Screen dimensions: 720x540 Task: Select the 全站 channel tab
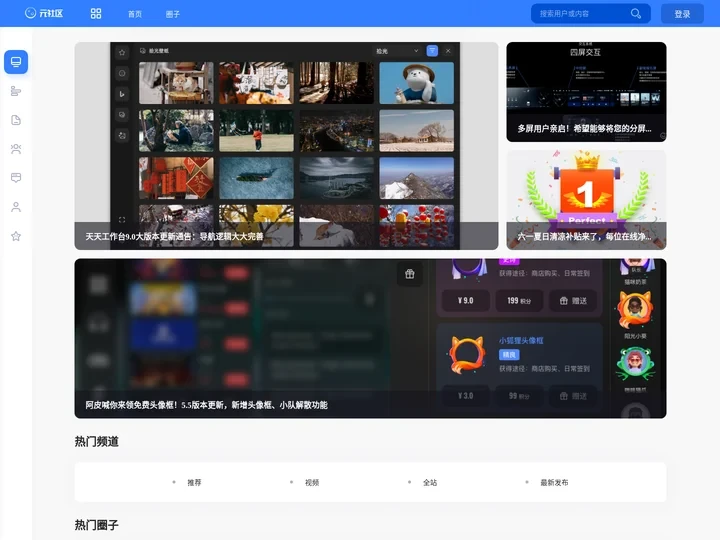coord(430,482)
